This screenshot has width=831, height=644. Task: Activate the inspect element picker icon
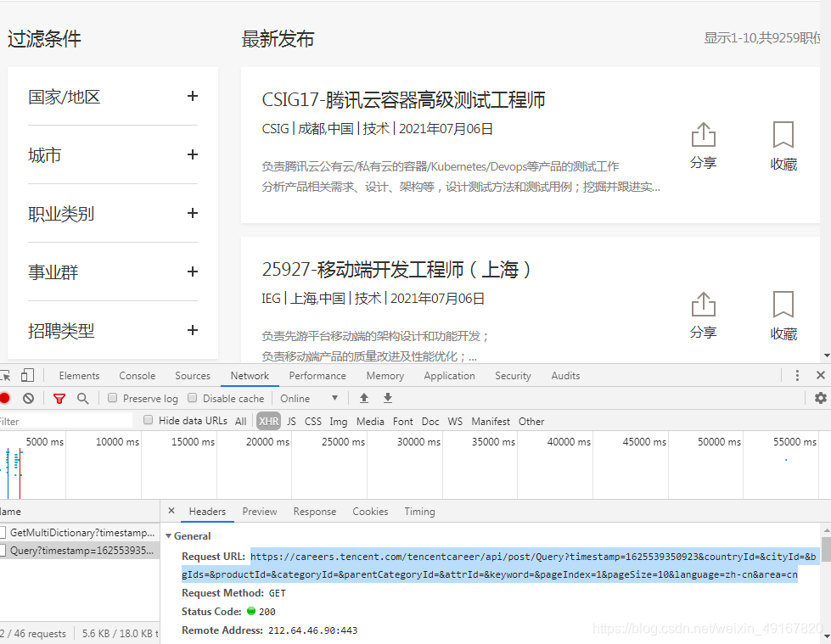tap(5, 376)
